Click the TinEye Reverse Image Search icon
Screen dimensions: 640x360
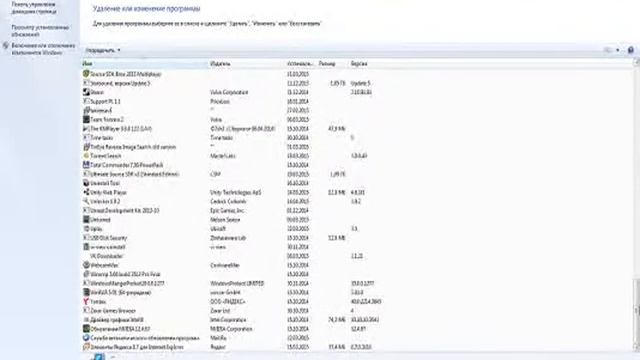86,147
